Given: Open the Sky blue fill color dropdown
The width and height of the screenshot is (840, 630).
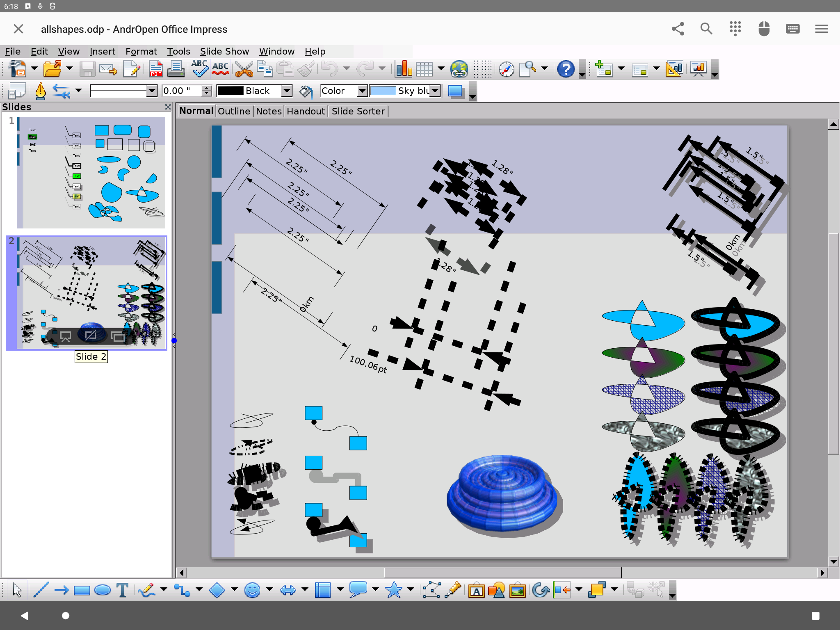Looking at the screenshot, I should 435,91.
